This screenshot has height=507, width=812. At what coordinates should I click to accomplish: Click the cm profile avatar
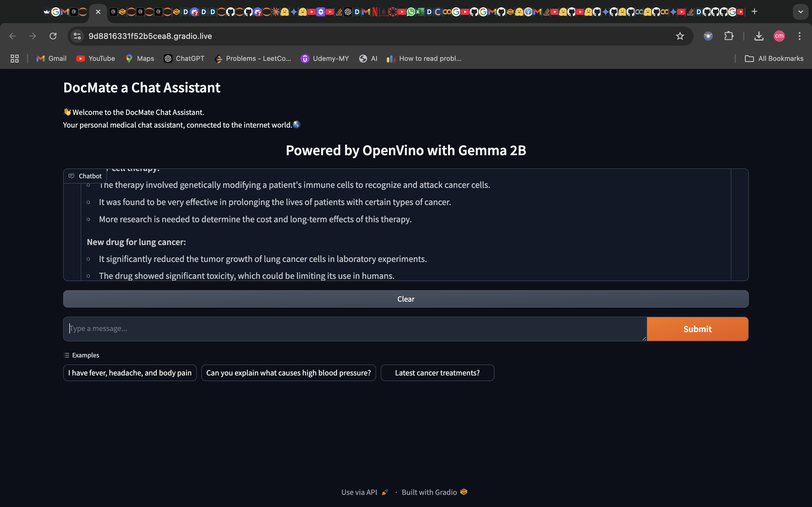(779, 36)
